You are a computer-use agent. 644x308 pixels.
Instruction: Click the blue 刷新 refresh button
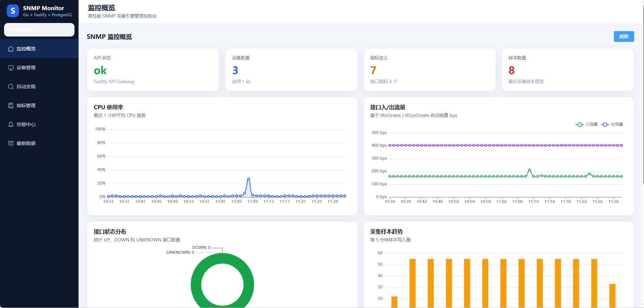[624, 37]
